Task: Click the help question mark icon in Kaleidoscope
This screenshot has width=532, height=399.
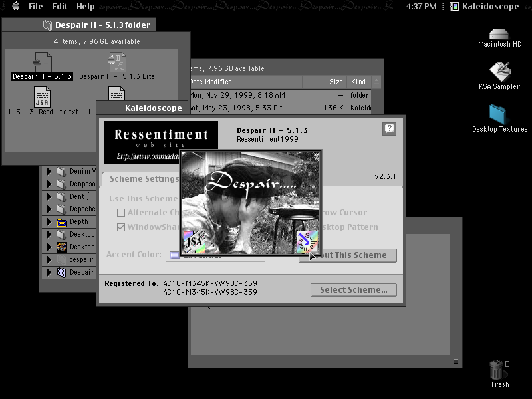Action: click(389, 128)
